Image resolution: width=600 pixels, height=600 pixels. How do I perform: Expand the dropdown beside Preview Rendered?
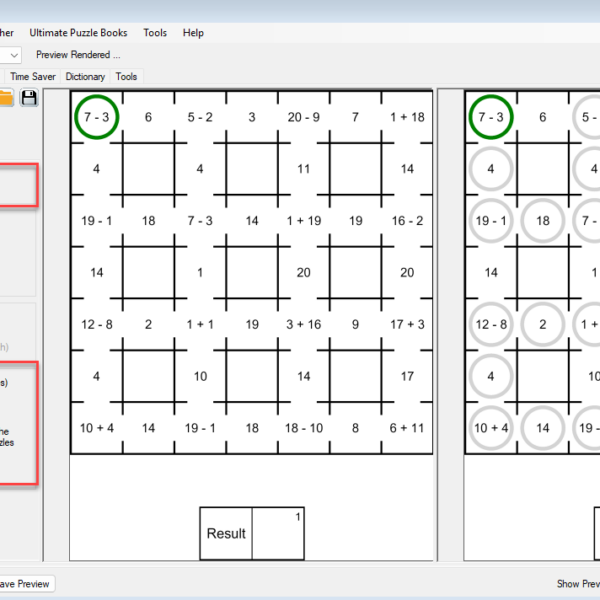click(12, 55)
